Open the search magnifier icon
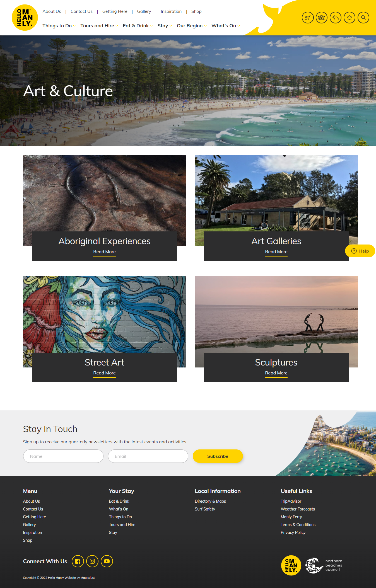 pos(363,18)
